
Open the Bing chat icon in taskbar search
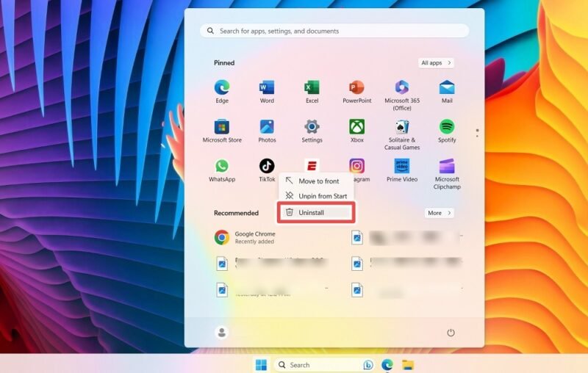click(368, 365)
